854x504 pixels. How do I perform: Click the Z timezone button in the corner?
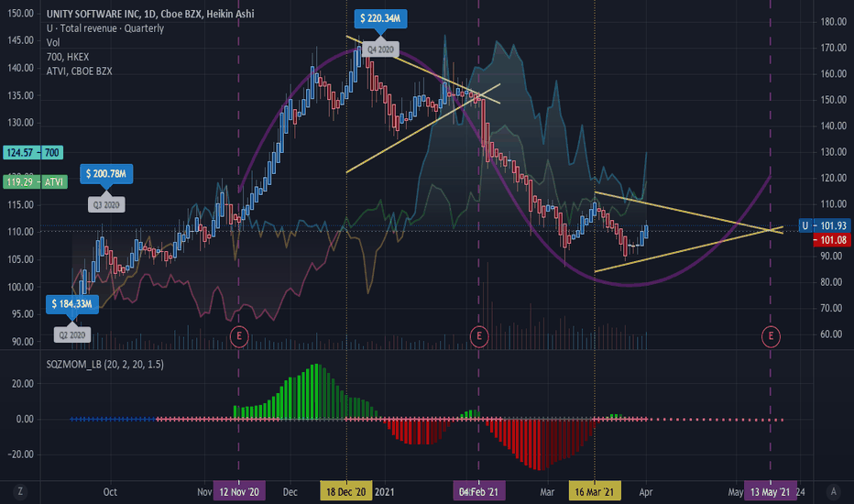(20, 491)
